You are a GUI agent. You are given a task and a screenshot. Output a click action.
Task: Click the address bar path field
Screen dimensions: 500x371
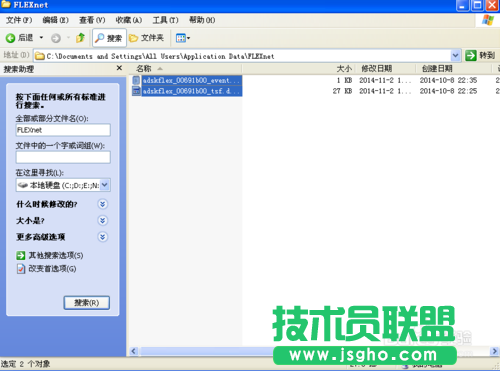coord(247,56)
